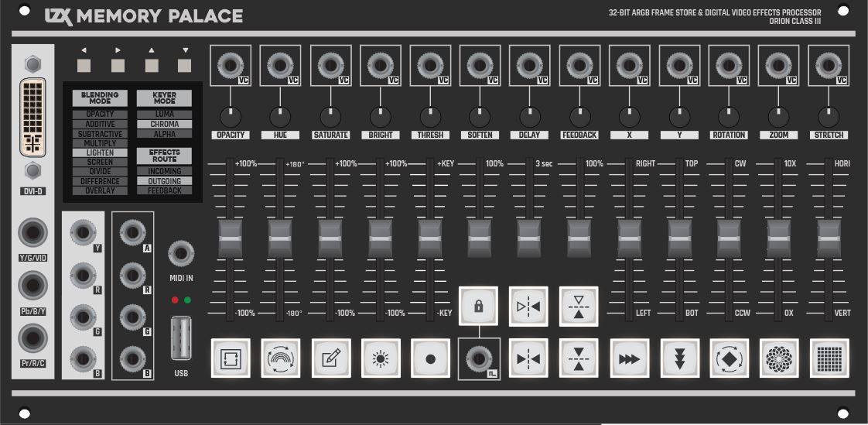
Task: Click the HUE fader handle
Action: click(x=280, y=238)
